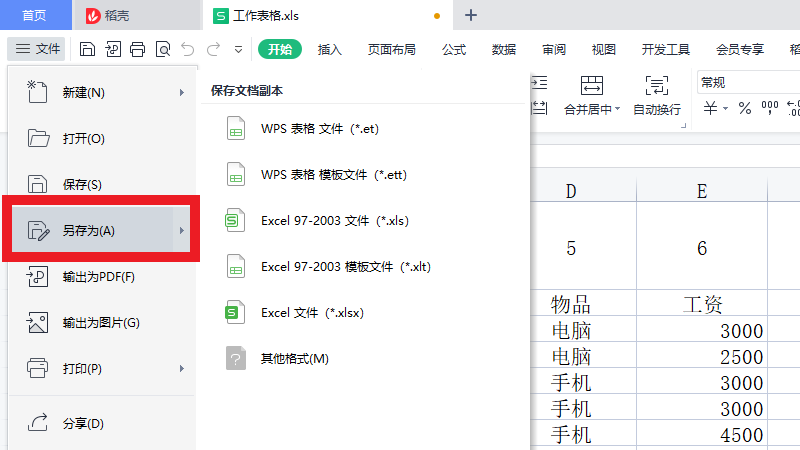800x450 pixels.
Task: Choose Excel 文件 (*.xlsx) save format
Action: 312,313
